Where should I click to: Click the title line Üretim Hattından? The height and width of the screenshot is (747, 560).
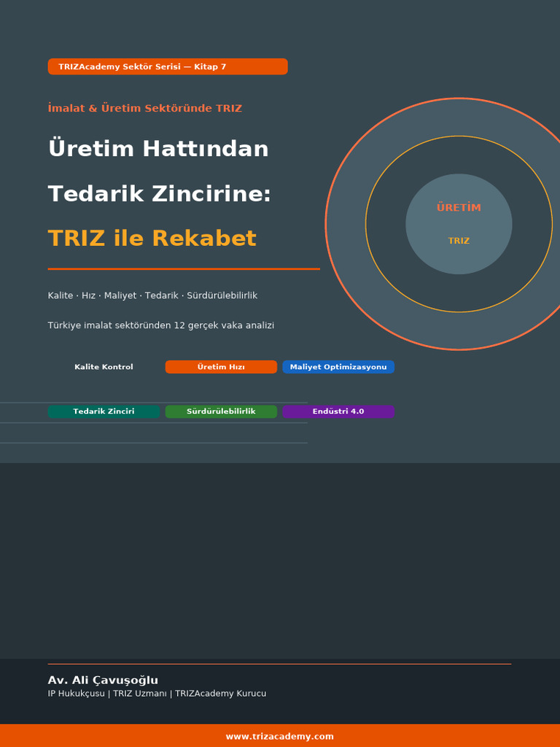pyautogui.click(x=158, y=149)
